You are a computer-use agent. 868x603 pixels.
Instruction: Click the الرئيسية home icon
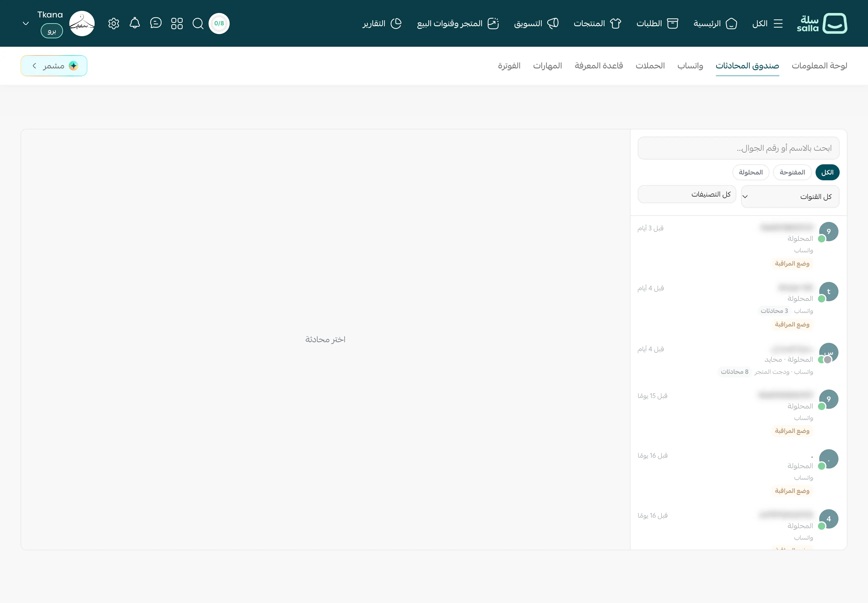click(x=731, y=24)
